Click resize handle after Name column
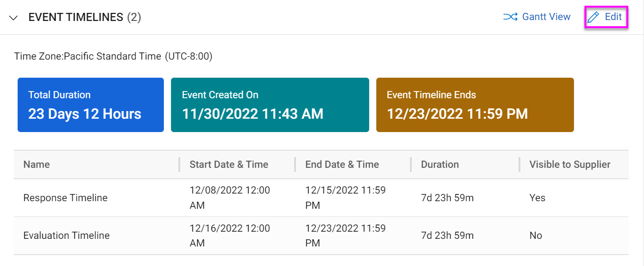644x266 pixels. 180,164
